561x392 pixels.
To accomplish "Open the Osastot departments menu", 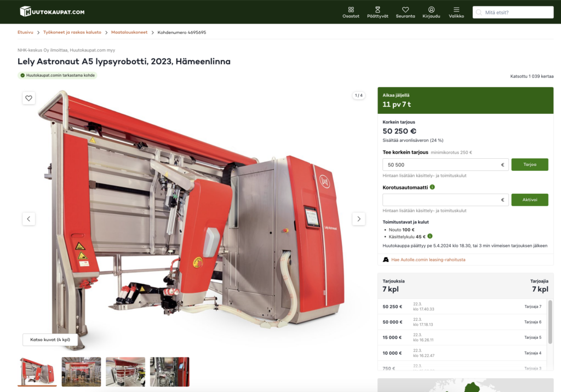I will 351,12.
